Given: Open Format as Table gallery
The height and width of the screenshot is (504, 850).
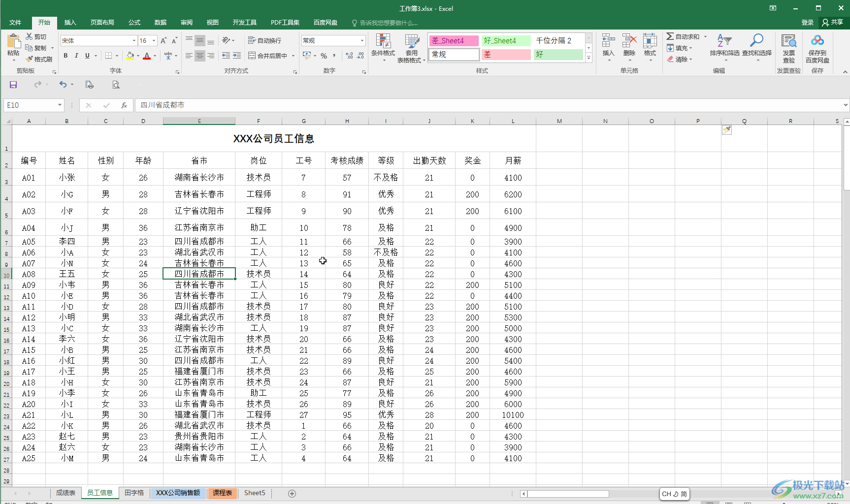Looking at the screenshot, I should pos(411,48).
